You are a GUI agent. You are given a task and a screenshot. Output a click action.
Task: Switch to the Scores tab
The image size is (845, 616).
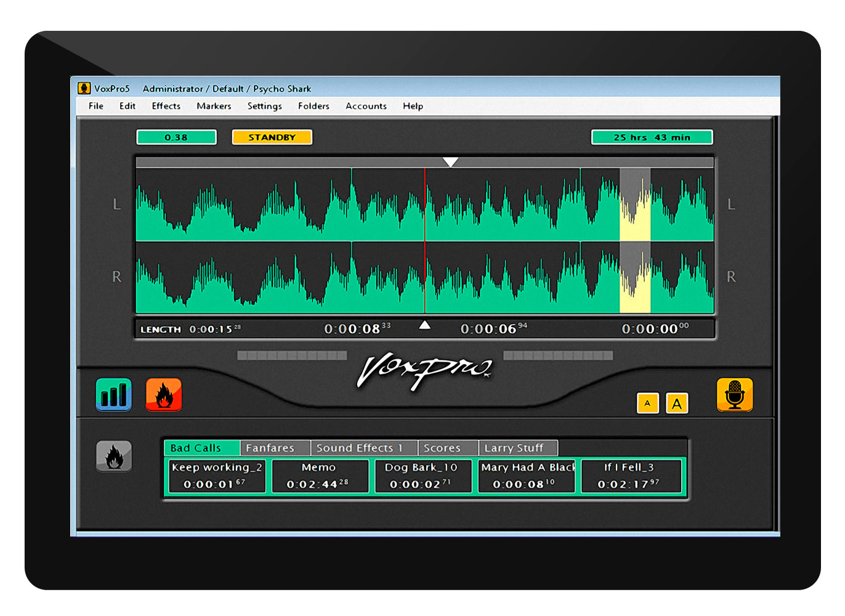point(448,448)
